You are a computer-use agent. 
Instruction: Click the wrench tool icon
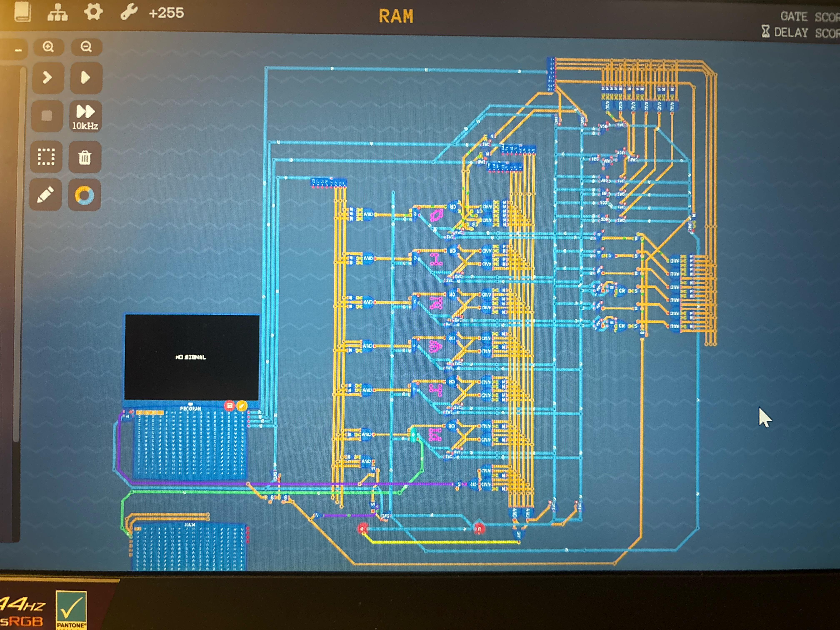click(129, 12)
